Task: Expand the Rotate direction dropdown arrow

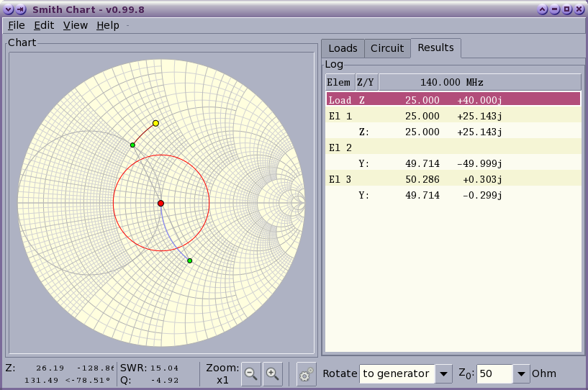Action: point(443,373)
